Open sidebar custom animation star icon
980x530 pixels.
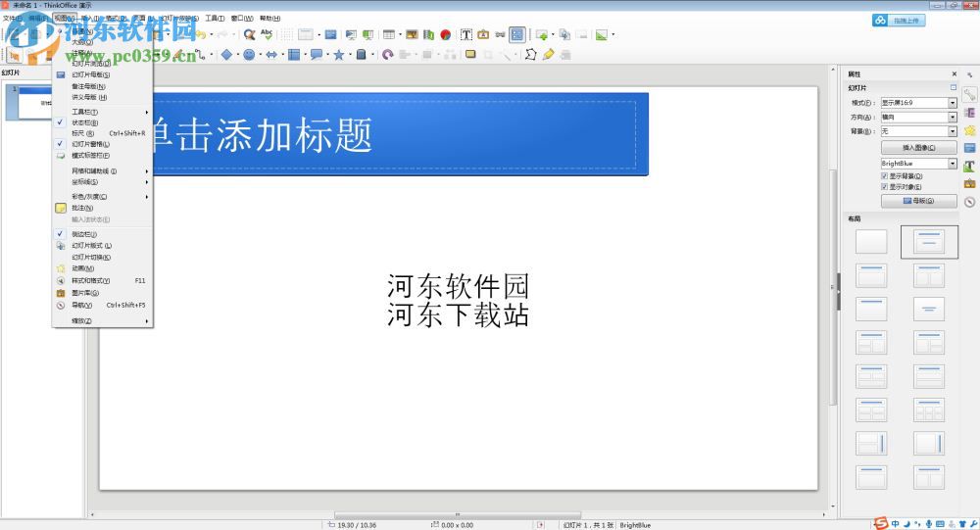click(969, 130)
